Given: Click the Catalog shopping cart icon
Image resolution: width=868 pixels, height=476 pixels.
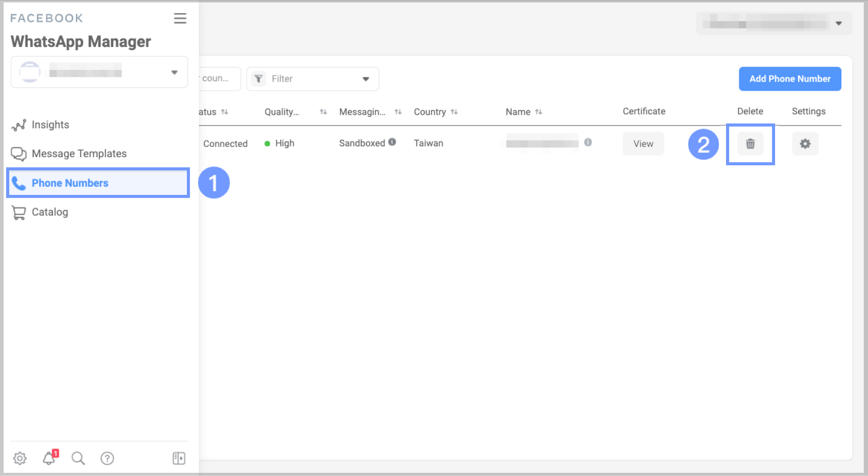Looking at the screenshot, I should (x=19, y=213).
